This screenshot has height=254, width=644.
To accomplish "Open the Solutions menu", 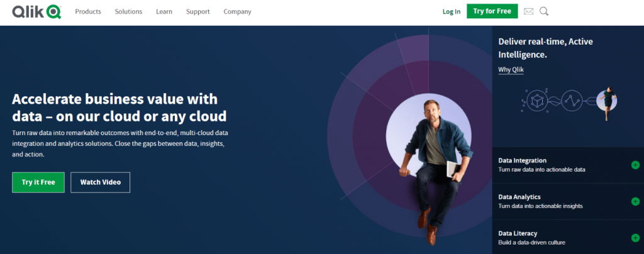I will click(x=128, y=11).
